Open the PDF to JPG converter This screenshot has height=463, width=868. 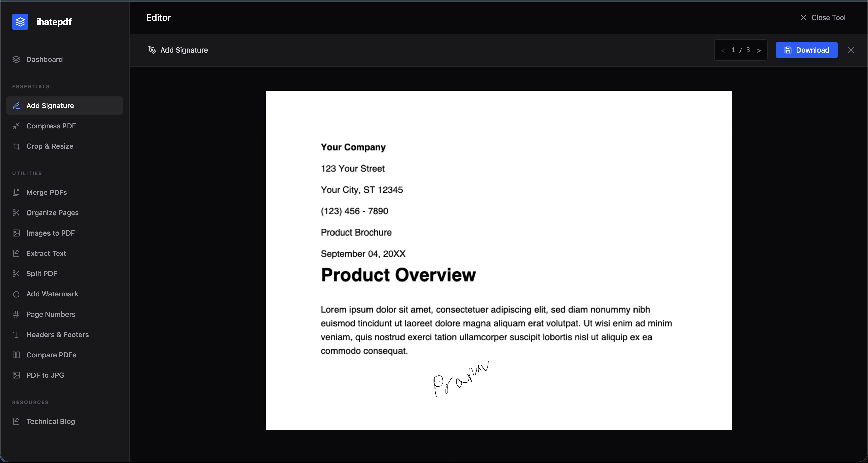click(x=45, y=375)
